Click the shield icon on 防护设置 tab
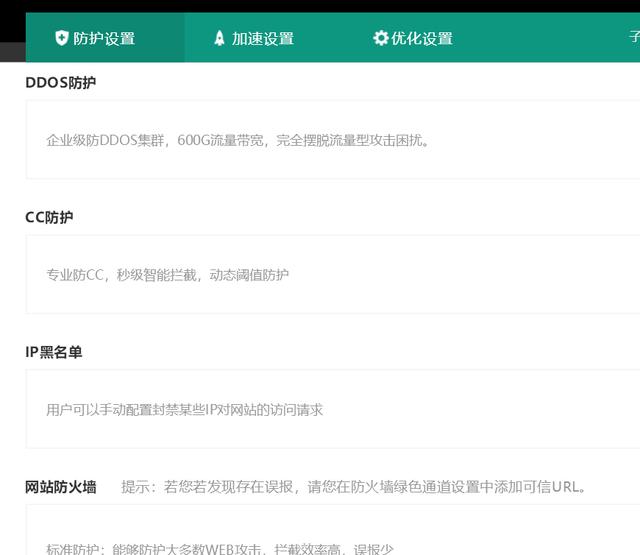 click(62, 39)
